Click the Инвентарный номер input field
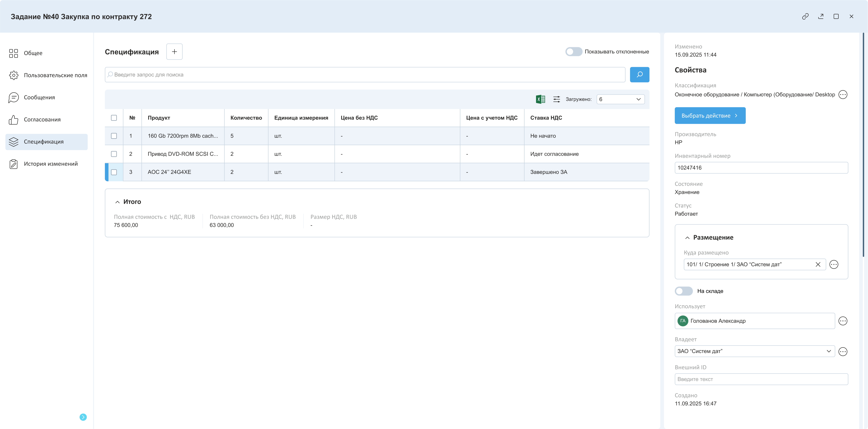The width and height of the screenshot is (868, 429). [x=761, y=168]
